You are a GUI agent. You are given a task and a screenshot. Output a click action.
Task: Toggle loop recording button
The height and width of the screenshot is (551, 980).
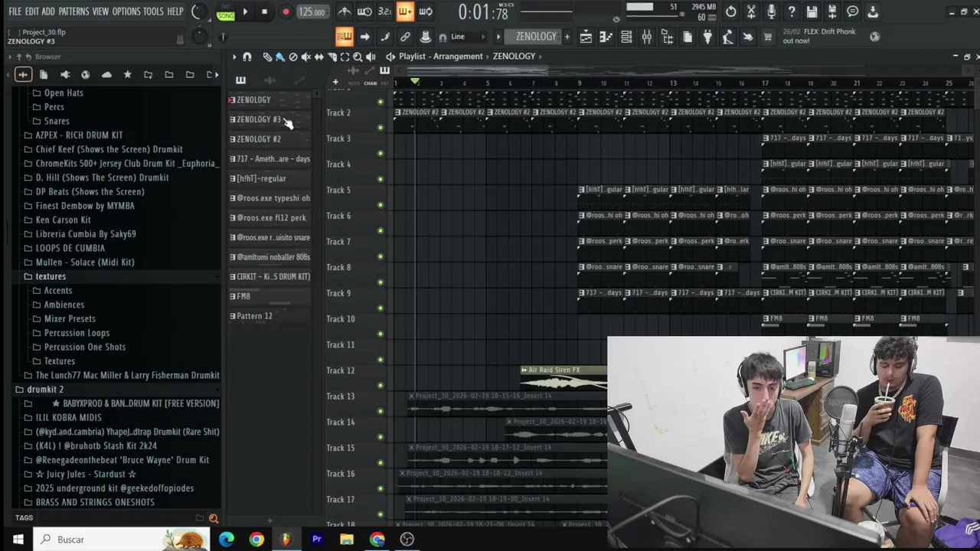pos(426,11)
